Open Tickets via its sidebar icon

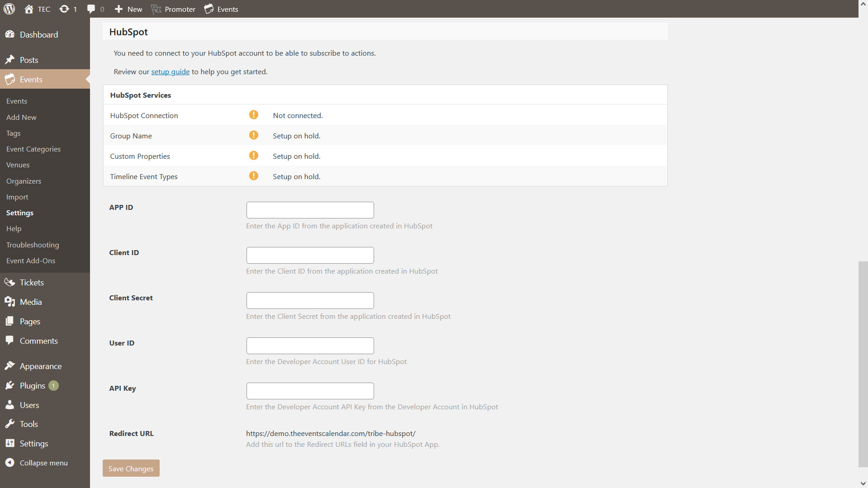[10, 282]
